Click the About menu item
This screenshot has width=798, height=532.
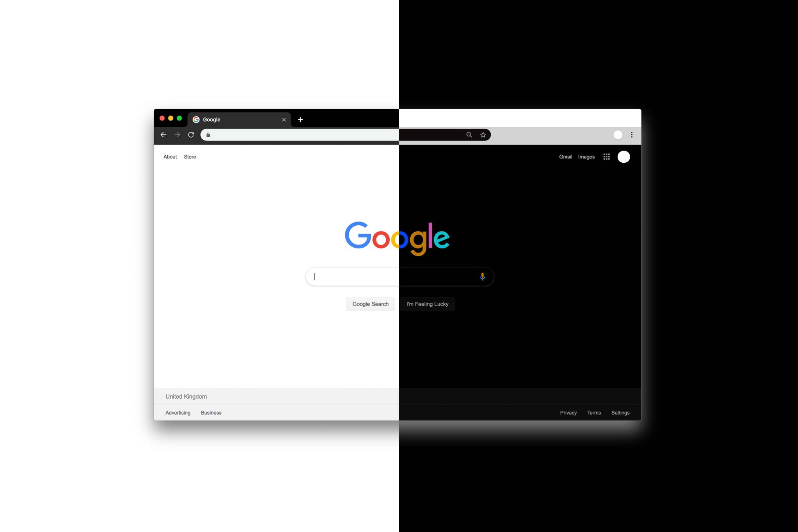[171, 157]
